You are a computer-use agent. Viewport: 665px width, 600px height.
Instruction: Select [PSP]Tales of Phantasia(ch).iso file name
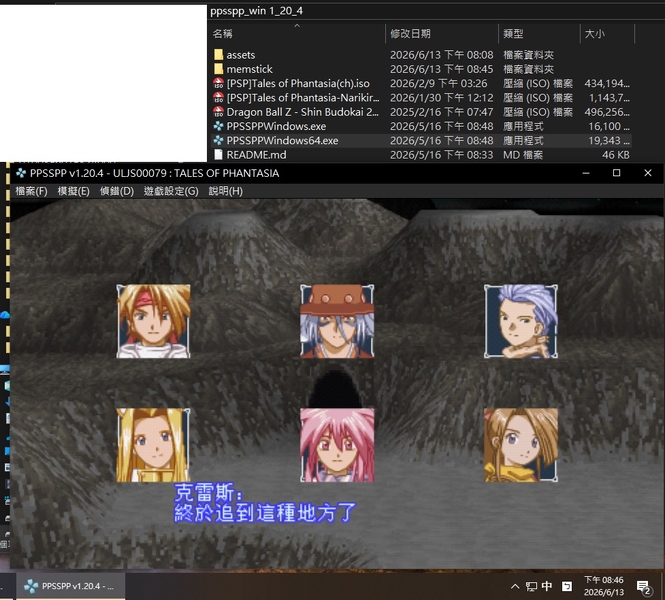[298, 84]
